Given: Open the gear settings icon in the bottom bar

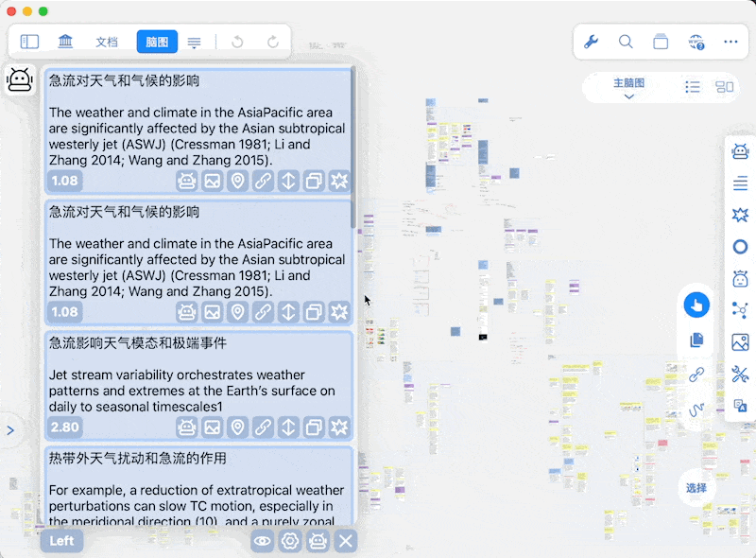Looking at the screenshot, I should [290, 541].
